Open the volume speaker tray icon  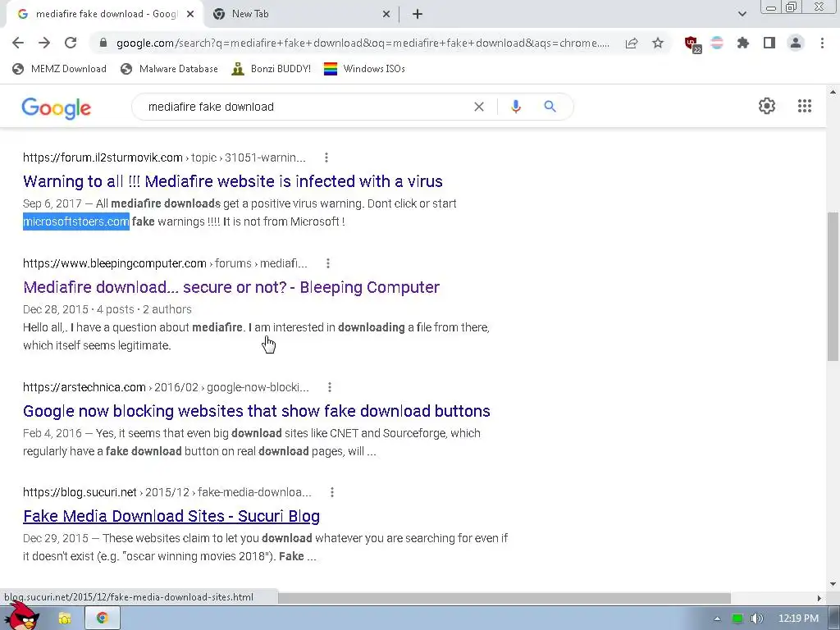point(757,619)
